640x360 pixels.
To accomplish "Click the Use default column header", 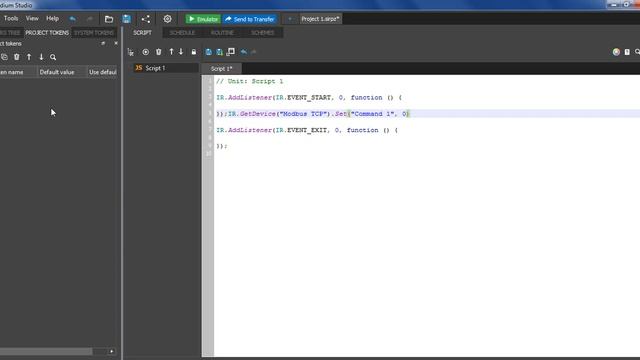I will click(x=102, y=72).
